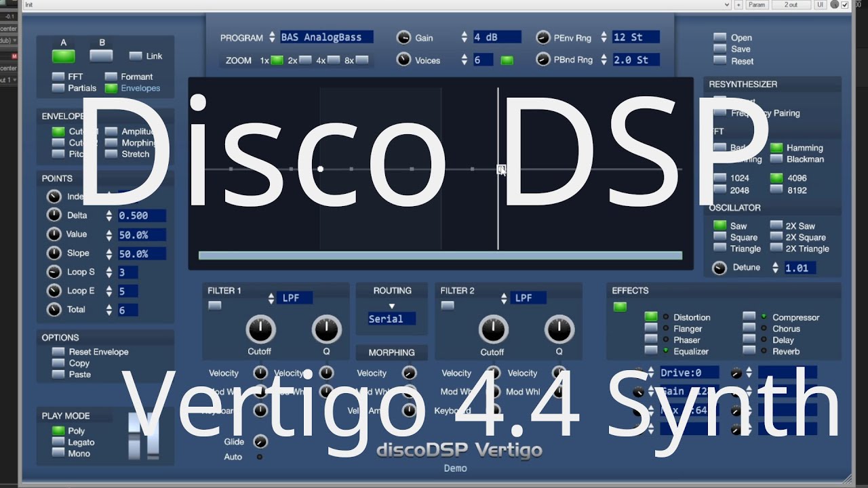This screenshot has width=868, height=488.
Task: Select Blackman FFT window
Action: click(x=776, y=159)
